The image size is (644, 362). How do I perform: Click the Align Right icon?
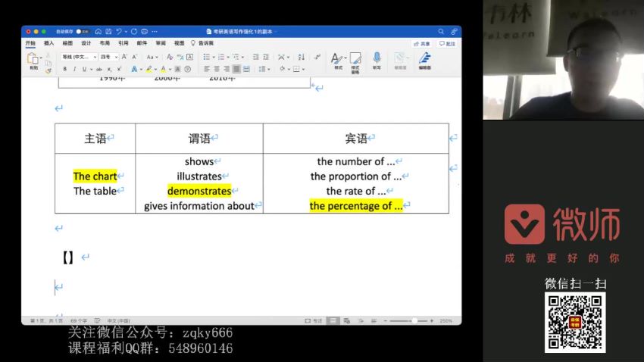tap(227, 69)
